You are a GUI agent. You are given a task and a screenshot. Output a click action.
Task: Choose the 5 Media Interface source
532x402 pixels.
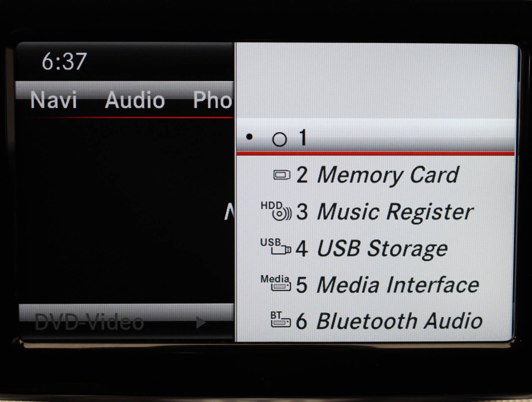(x=375, y=285)
